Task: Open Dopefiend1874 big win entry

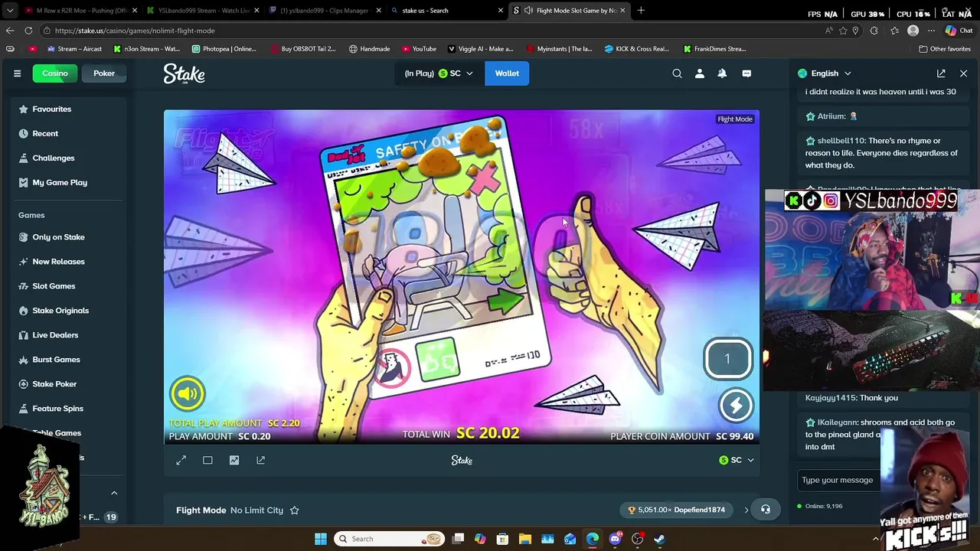Action: tap(676, 510)
